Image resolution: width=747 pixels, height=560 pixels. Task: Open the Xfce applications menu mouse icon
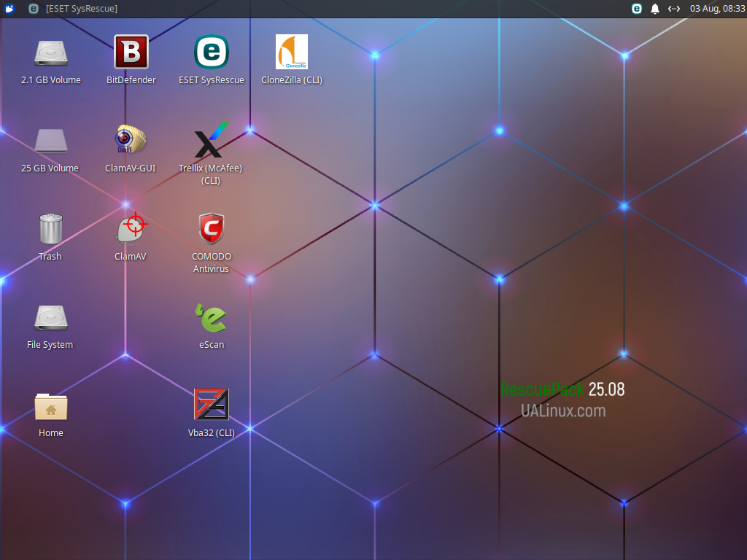click(x=9, y=9)
